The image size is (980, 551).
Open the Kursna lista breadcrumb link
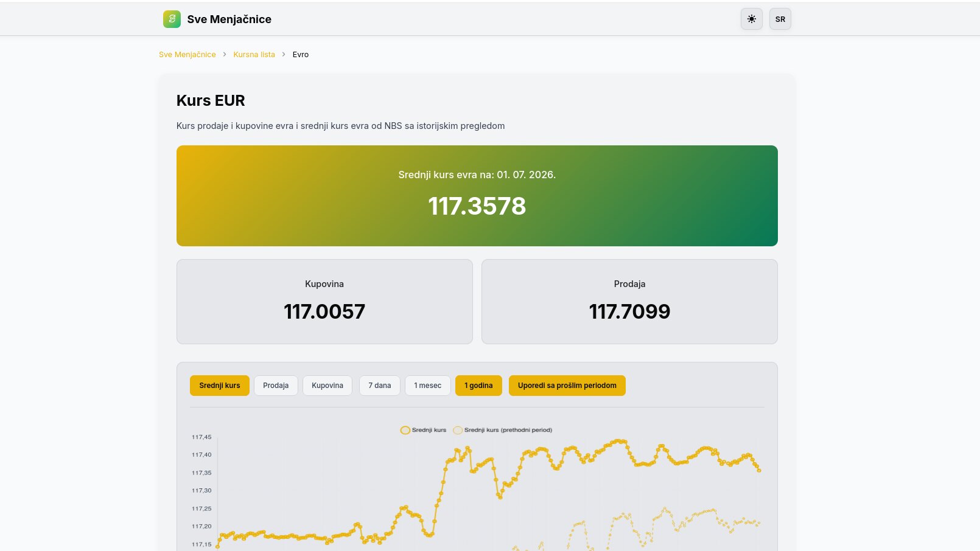(x=254, y=54)
